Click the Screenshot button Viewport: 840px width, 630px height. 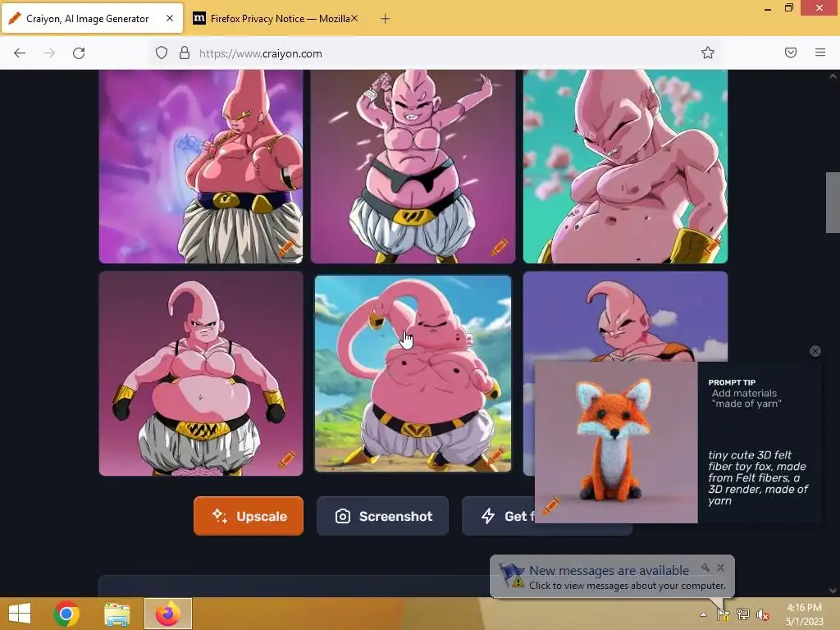382,516
